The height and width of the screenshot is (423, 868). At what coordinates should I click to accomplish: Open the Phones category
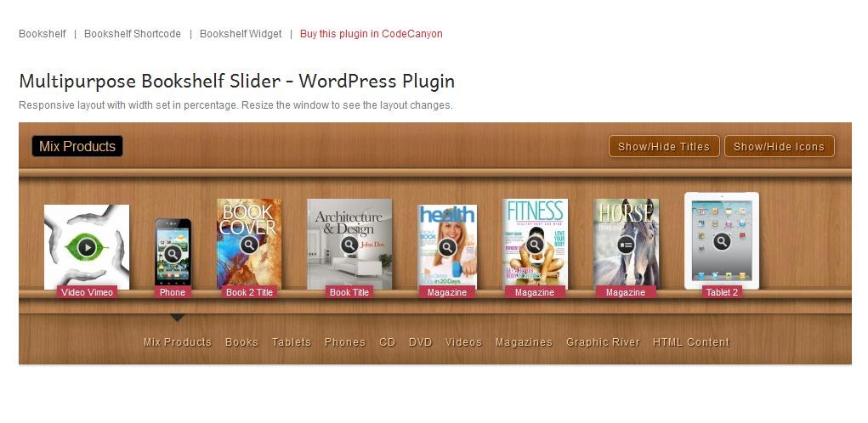[x=345, y=342]
